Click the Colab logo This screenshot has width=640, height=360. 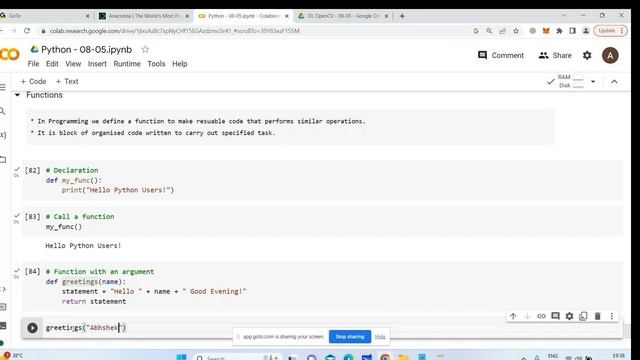[x=9, y=54]
